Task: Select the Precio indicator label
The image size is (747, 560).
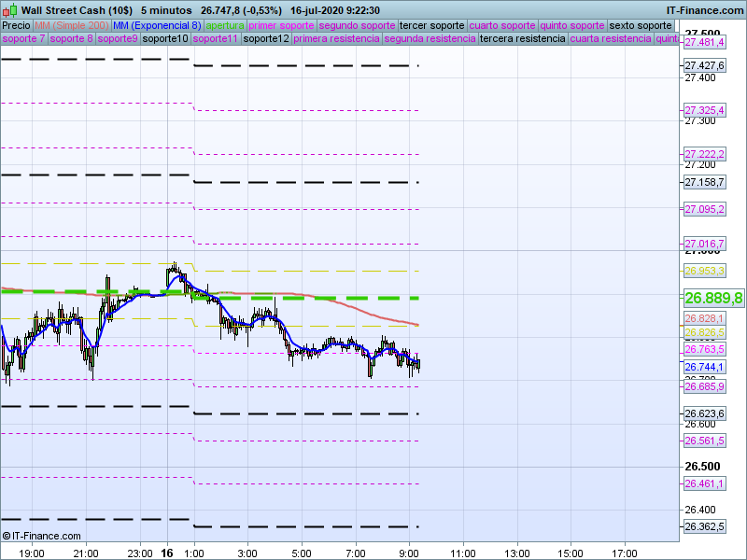Action: [16, 25]
